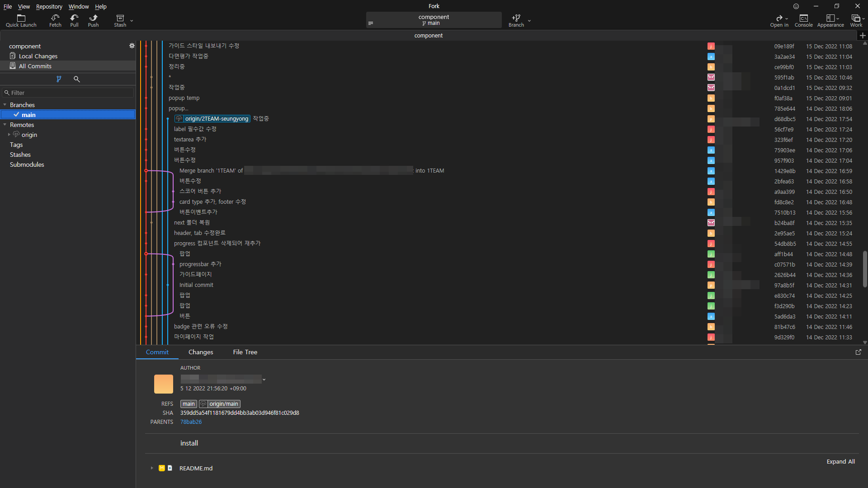The height and width of the screenshot is (488, 868).
Task: Click the search magnifier in the sidebar
Action: [77, 79]
